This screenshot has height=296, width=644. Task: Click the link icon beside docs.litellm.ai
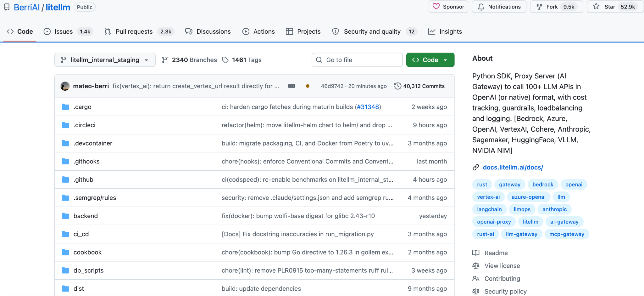476,168
